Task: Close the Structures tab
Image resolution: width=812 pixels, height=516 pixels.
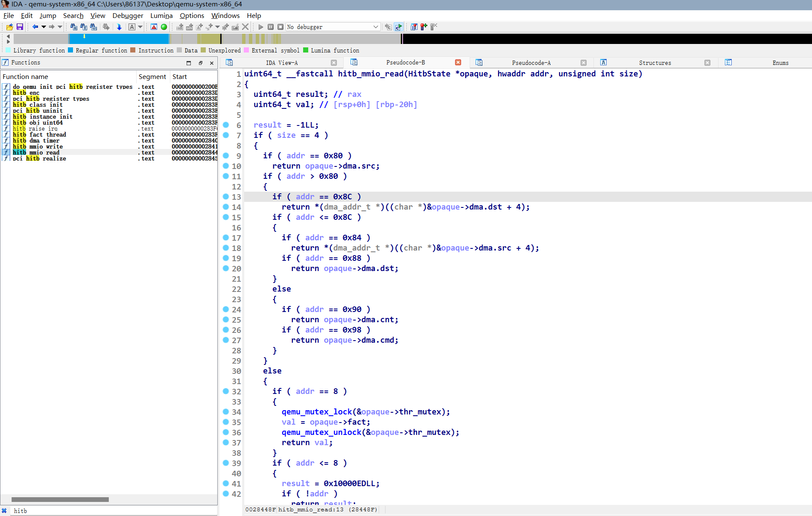Action: 707,63
